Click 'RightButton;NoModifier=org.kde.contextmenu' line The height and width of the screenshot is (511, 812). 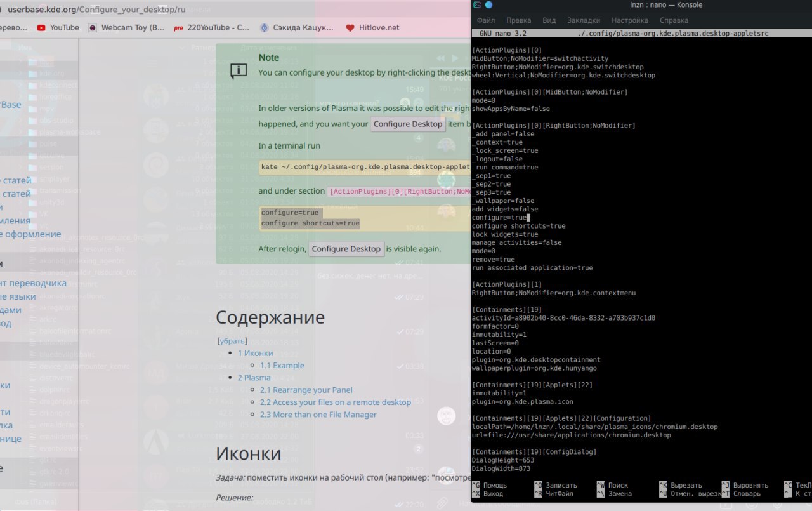coord(554,293)
